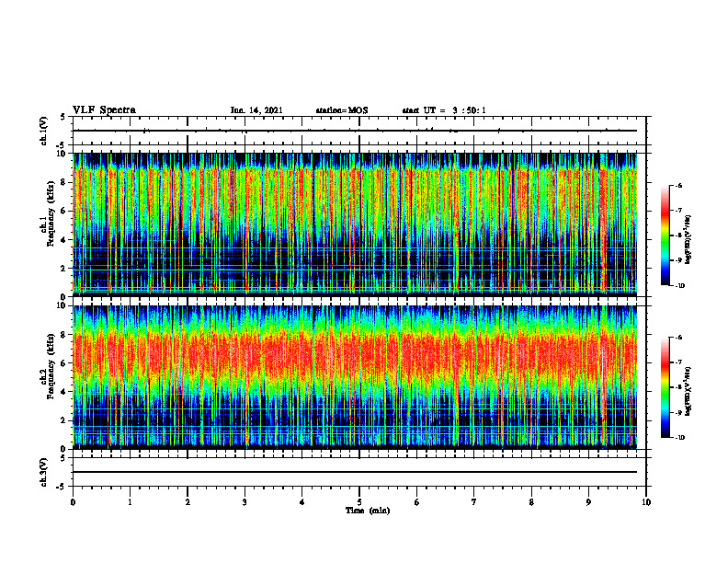
Task: Click the "station=MOS" header text
Action: (342, 110)
